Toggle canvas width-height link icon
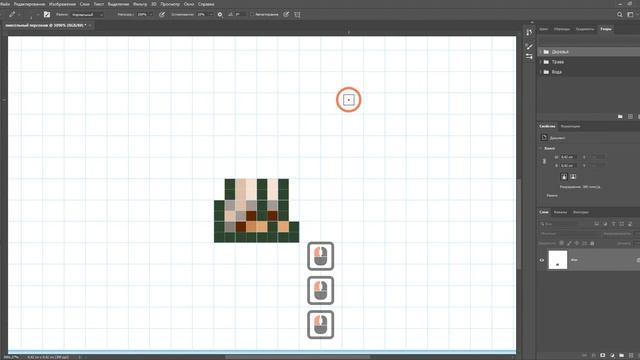 pyautogui.click(x=544, y=161)
